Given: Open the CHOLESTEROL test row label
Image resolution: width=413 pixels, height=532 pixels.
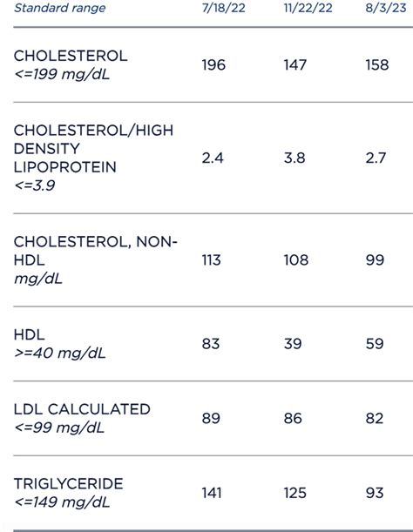Looking at the screenshot, I should tap(71, 56).
